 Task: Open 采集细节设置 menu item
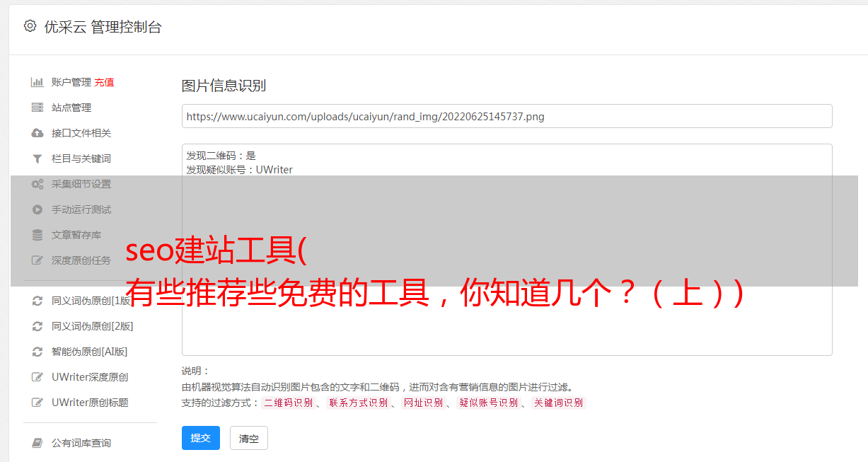pyautogui.click(x=81, y=184)
